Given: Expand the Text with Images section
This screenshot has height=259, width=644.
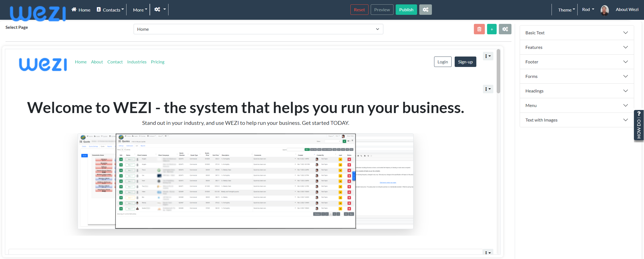Looking at the screenshot, I should (577, 120).
